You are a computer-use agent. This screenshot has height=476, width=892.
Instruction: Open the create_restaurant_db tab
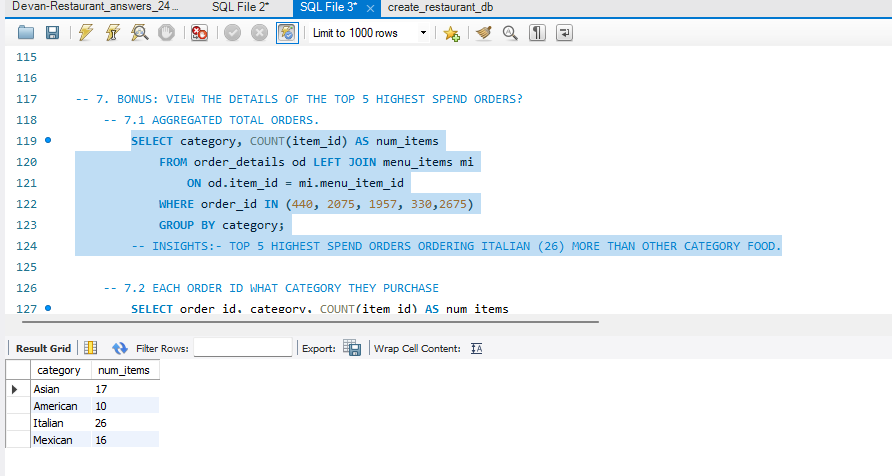(x=440, y=7)
